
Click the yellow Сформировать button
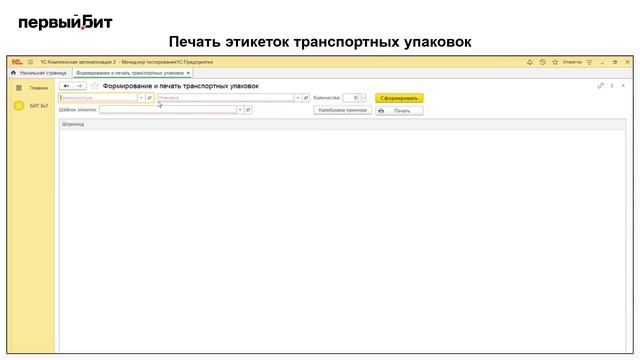(399, 98)
